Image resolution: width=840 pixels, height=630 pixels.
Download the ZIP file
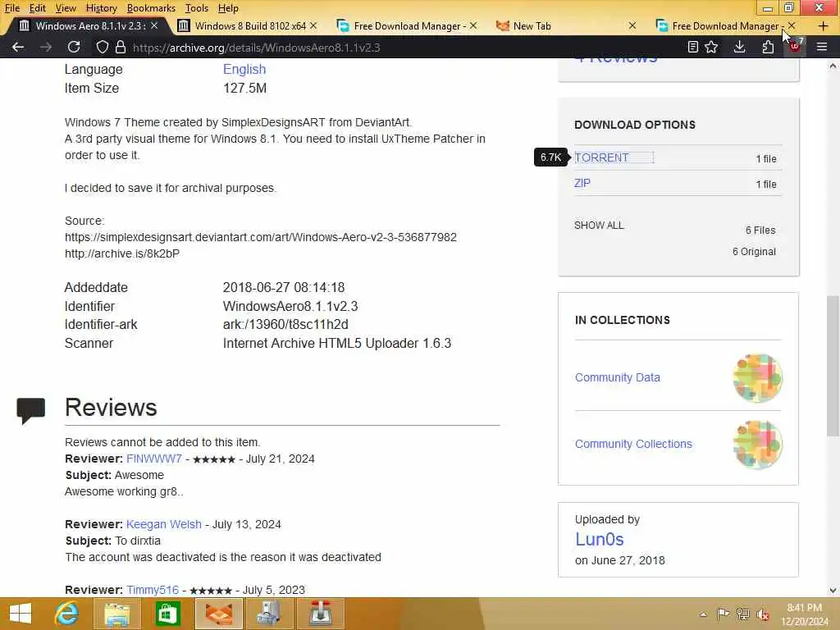coord(582,183)
